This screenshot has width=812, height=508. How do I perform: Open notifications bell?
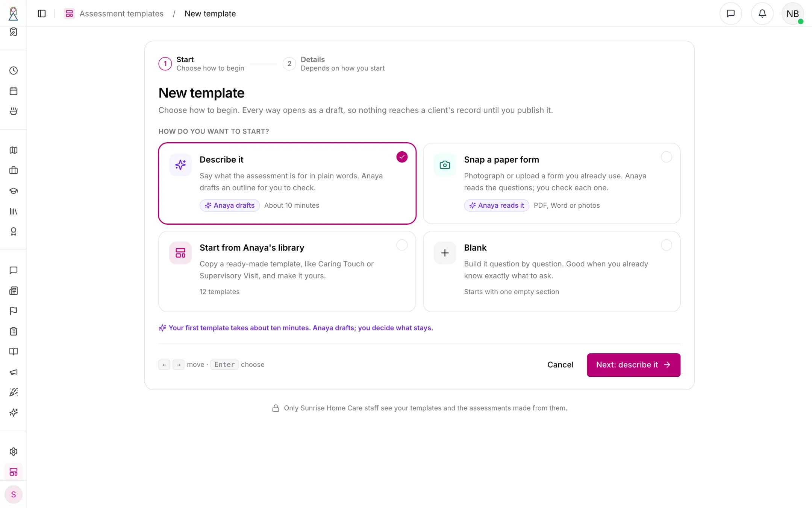click(x=762, y=14)
